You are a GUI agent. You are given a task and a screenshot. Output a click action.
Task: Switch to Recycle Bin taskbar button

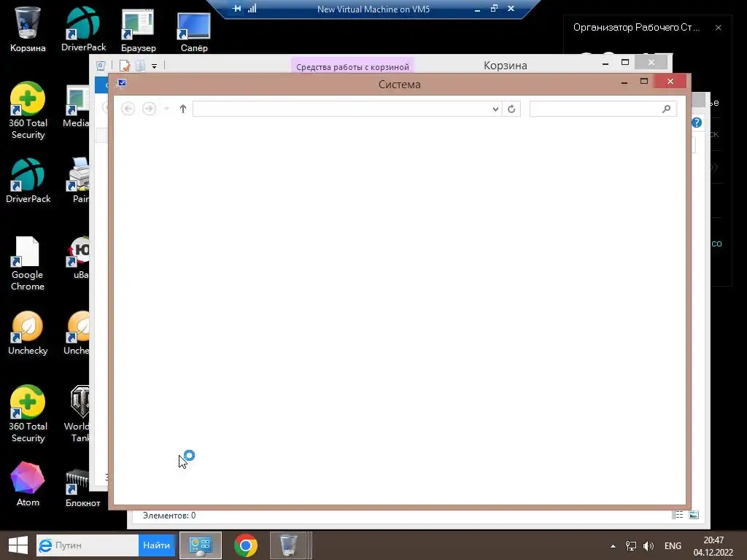[x=288, y=545]
